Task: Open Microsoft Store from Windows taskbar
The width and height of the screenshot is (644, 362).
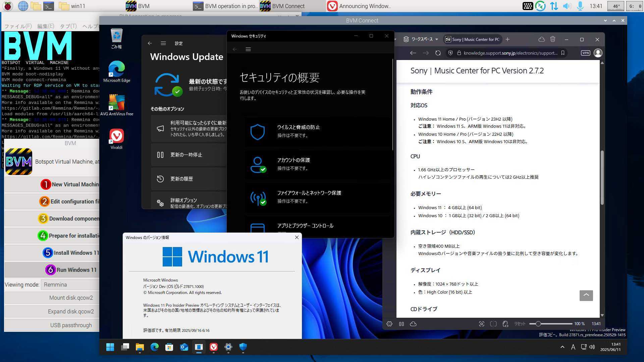Action: tap(169, 347)
